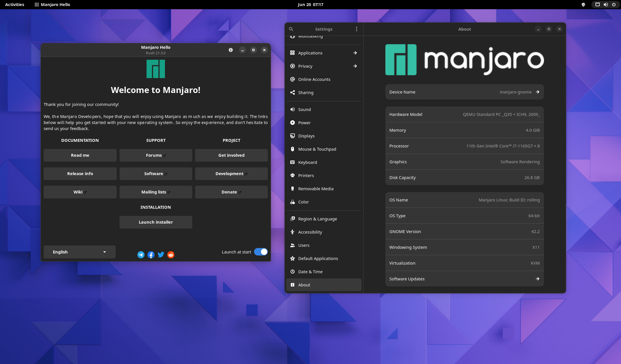The height and width of the screenshot is (364, 621).
Task: Open search in Settings header
Action: (x=291, y=29)
